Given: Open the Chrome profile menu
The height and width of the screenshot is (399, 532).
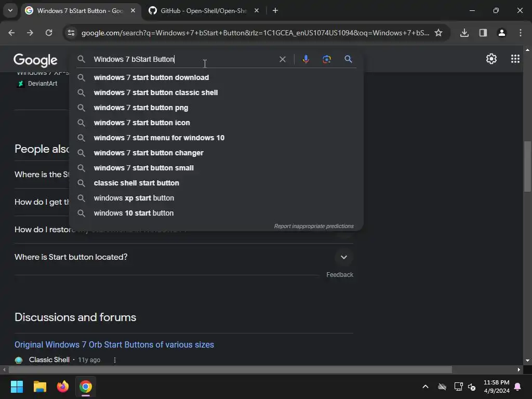Looking at the screenshot, I should click(x=502, y=33).
